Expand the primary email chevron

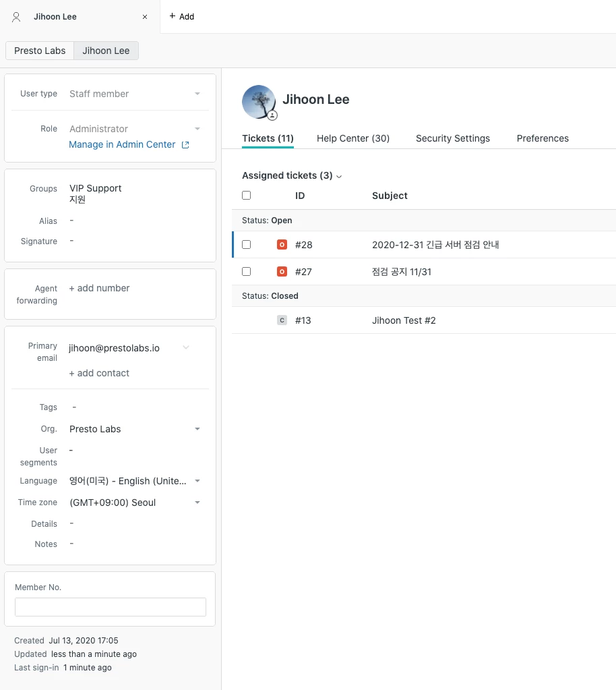pyautogui.click(x=186, y=347)
